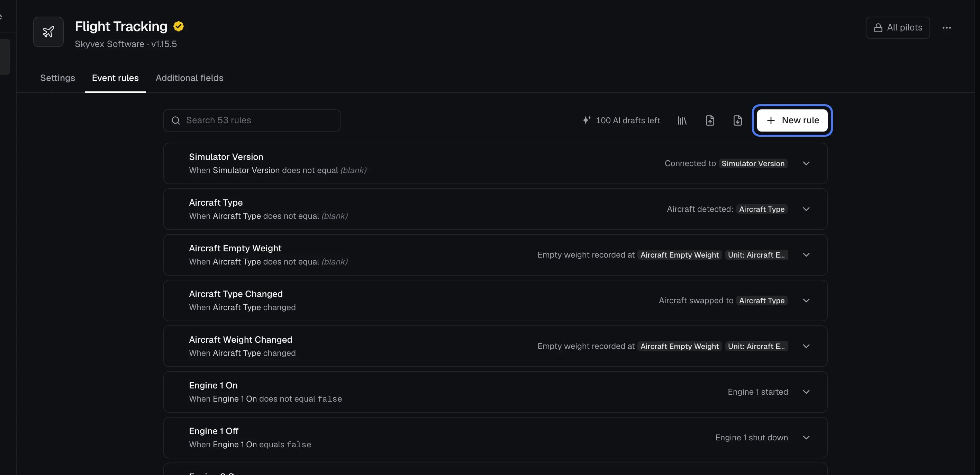980x475 pixels.
Task: Click the Aircraft Weight Changed rule title
Action: (x=241, y=340)
